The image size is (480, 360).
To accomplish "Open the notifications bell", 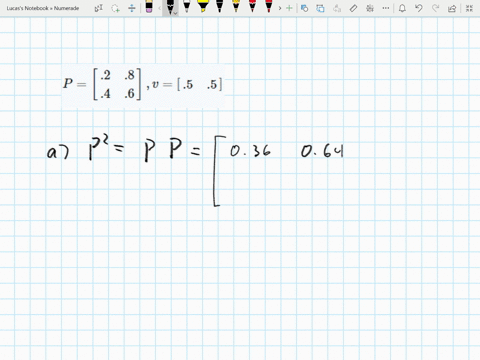I will [x=402, y=8].
